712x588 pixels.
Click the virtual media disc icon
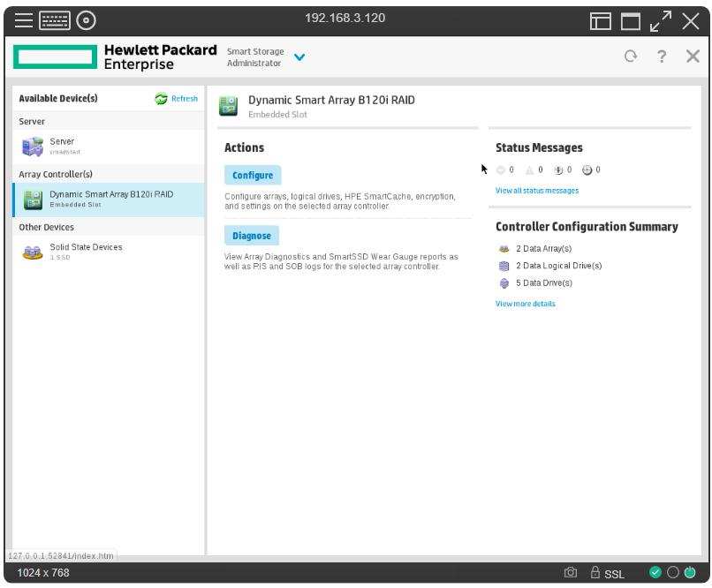[87, 19]
